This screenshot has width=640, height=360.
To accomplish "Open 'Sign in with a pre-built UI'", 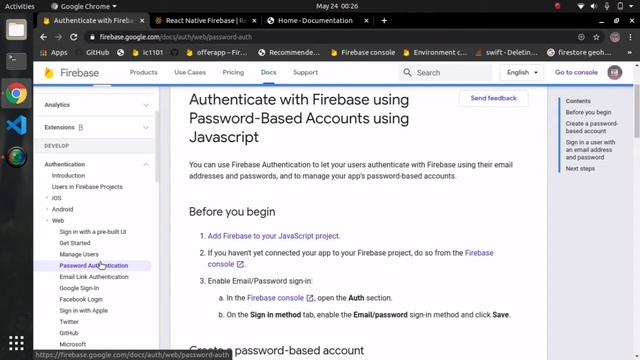I will tap(93, 232).
